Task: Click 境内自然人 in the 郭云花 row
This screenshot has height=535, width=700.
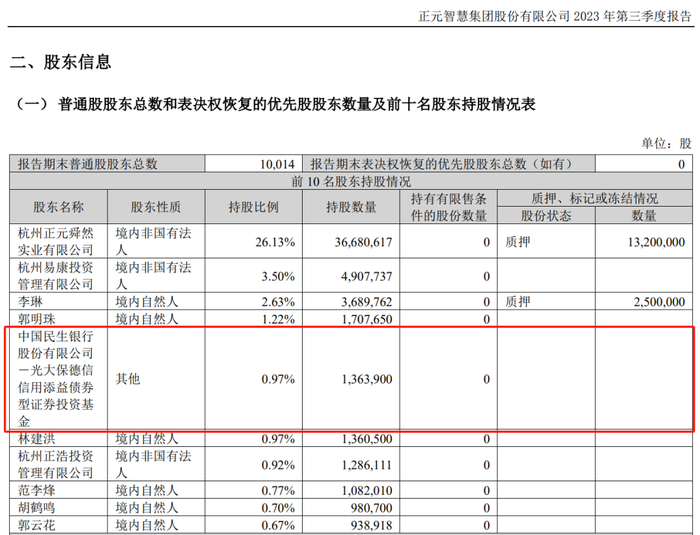Action: pos(147,525)
